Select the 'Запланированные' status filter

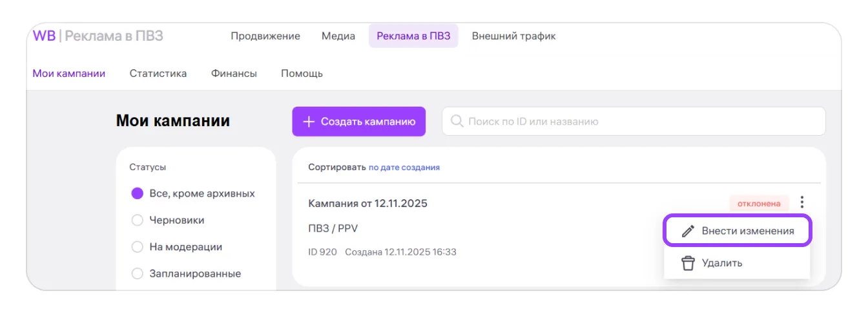[x=186, y=274]
